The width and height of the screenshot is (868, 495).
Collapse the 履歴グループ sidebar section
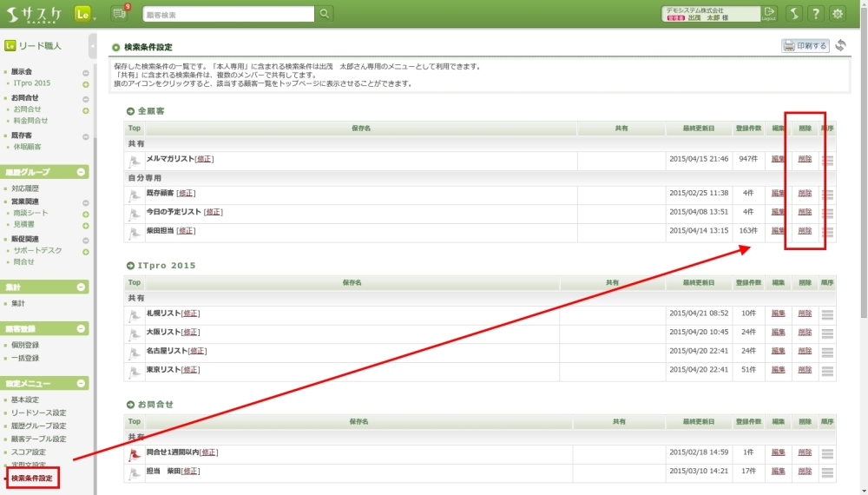(x=82, y=172)
